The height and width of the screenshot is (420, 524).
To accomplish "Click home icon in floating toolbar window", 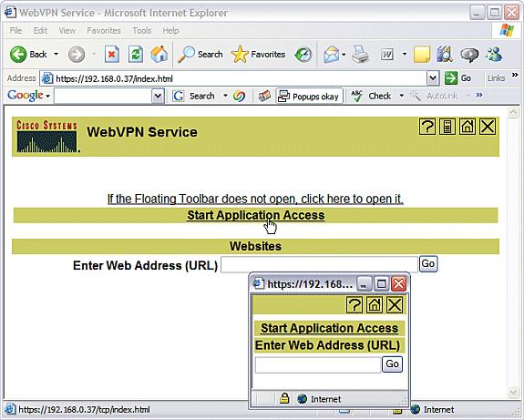I will 375,304.
